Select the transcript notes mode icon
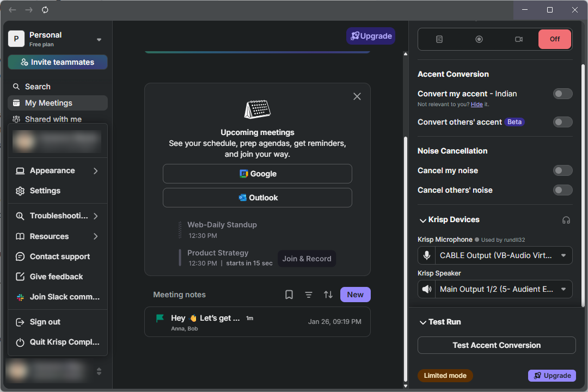588x392 pixels. point(439,39)
